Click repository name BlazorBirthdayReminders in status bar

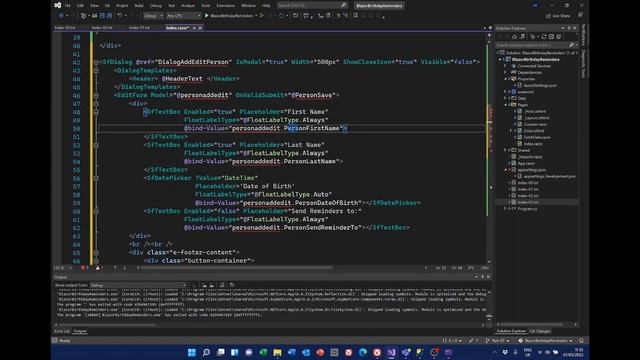pyautogui.click(x=546, y=340)
